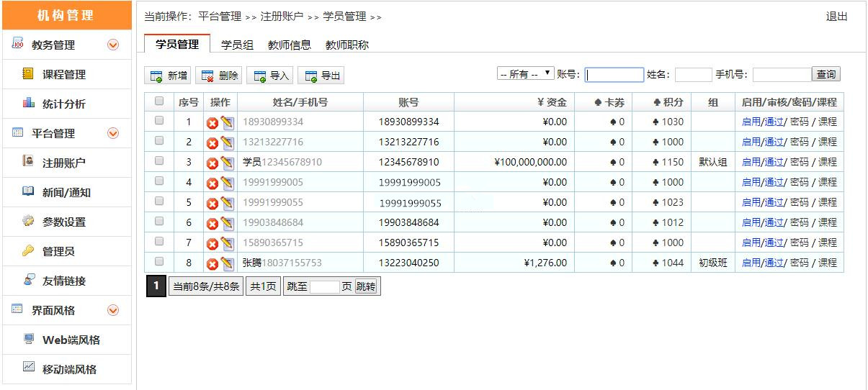Switch to the 学员管理 tab
868x390 pixels.
coord(177,44)
